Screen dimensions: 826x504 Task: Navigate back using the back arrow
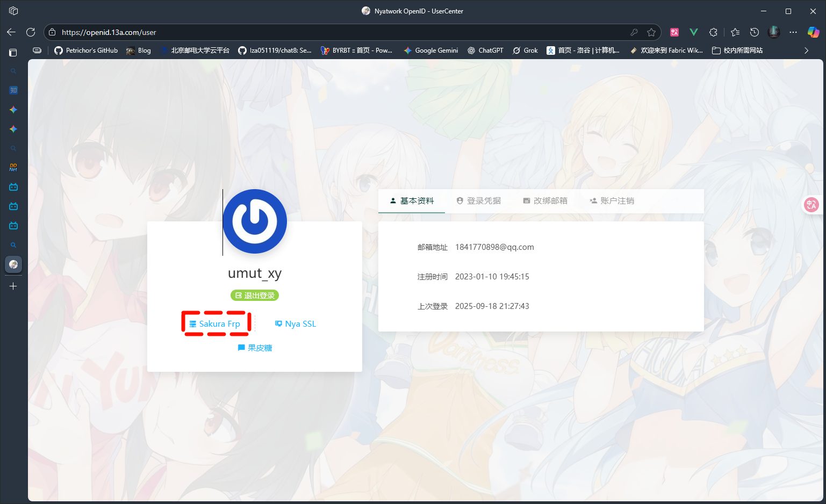(11, 32)
